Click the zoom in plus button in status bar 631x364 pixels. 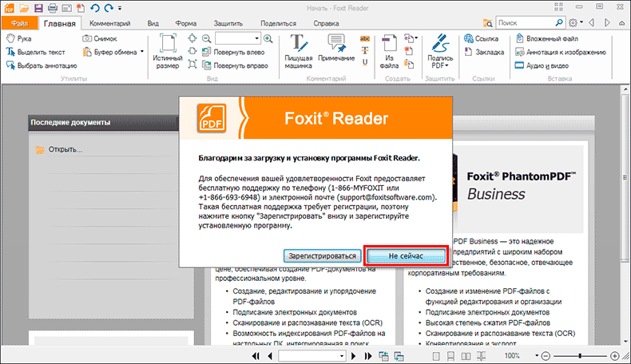[x=614, y=356]
